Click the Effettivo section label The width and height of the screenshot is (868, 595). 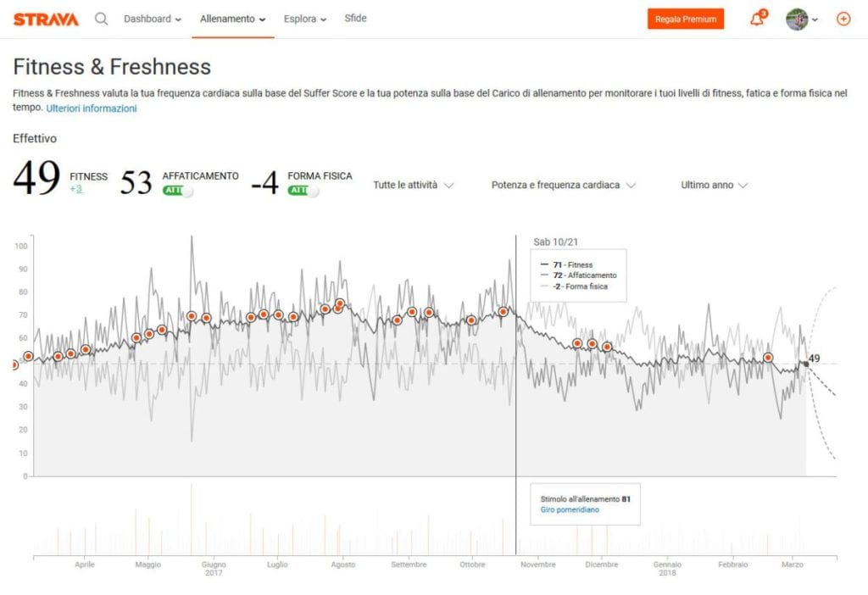coord(34,138)
